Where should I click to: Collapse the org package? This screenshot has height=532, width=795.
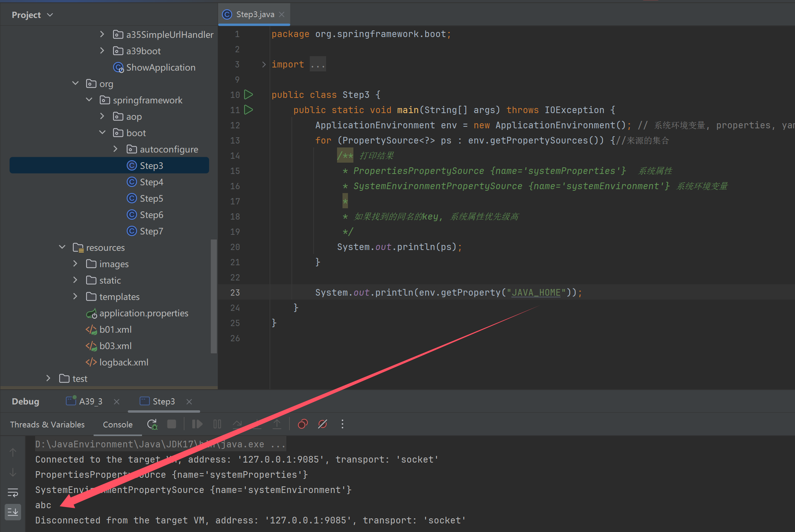point(75,83)
